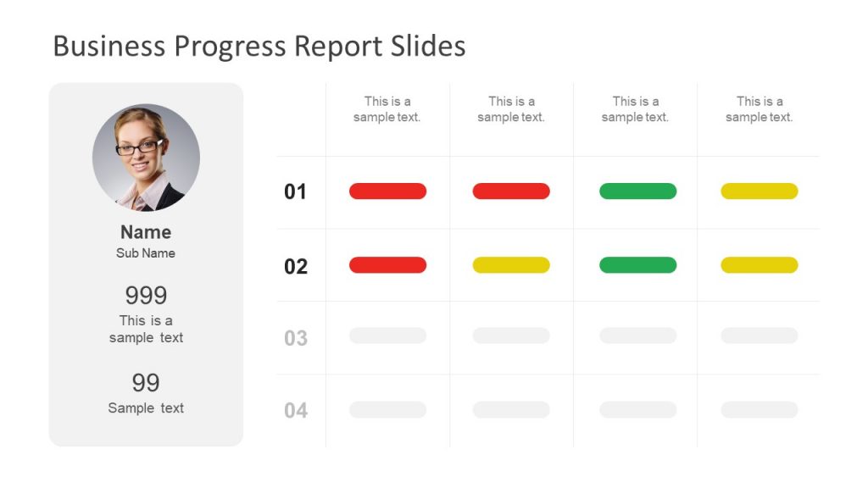This screenshot has width=868, height=488.
Task: Select the slide title Business Progress Report Slides
Action: tap(259, 46)
